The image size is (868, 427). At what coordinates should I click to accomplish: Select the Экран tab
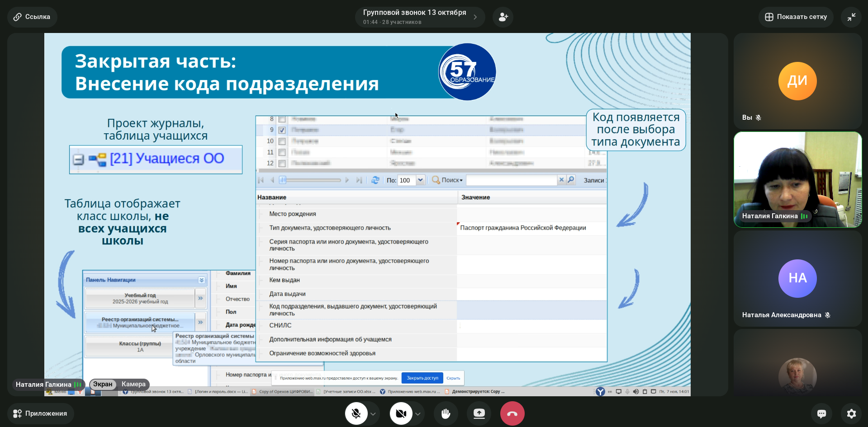(103, 385)
